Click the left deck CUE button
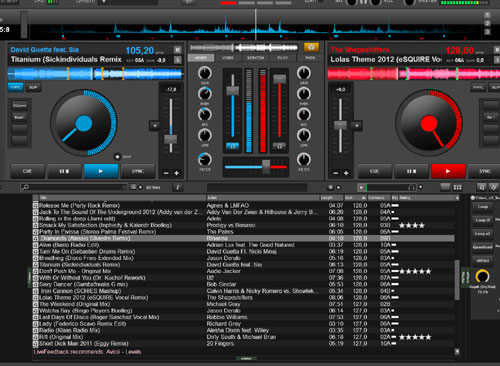This screenshot has height=366, width=500. (x=27, y=171)
